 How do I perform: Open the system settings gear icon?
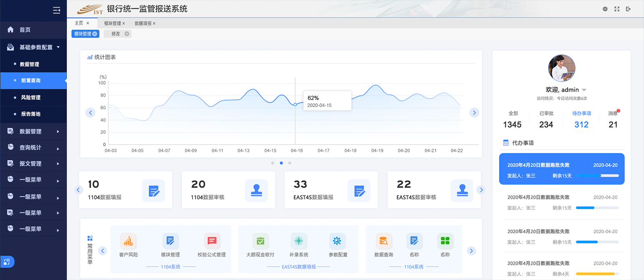pos(605,9)
